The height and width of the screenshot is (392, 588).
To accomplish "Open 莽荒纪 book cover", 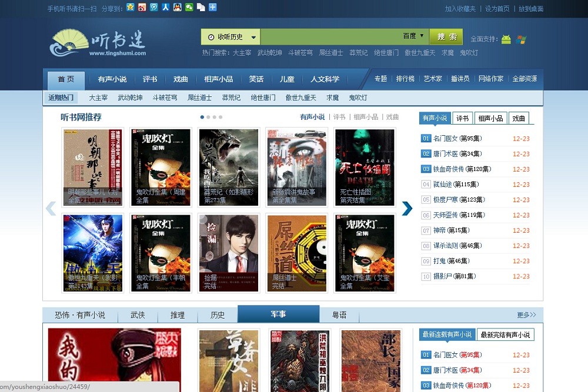I will click(x=229, y=167).
